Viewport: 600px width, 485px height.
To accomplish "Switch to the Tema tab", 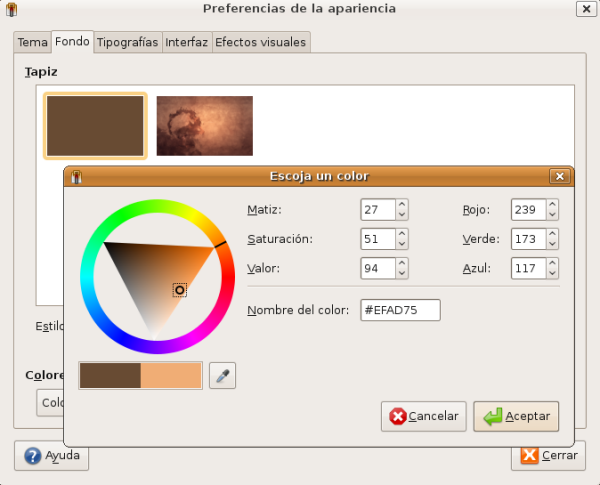I will click(32, 43).
